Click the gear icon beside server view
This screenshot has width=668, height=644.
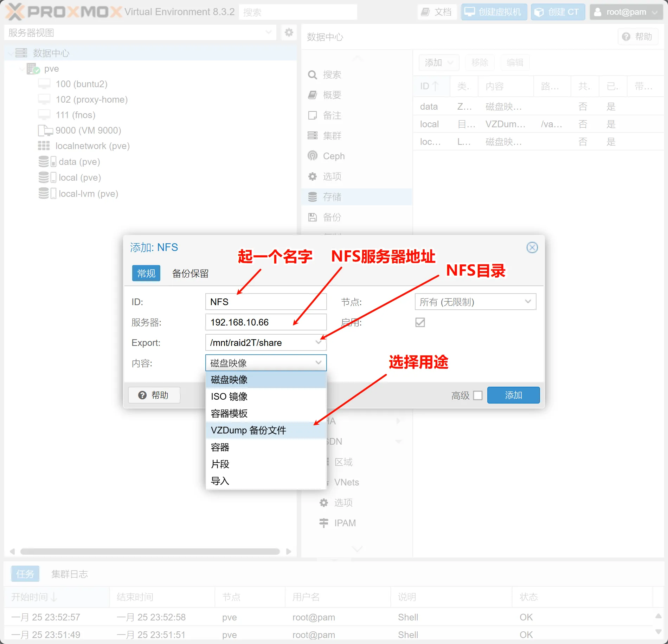click(289, 33)
